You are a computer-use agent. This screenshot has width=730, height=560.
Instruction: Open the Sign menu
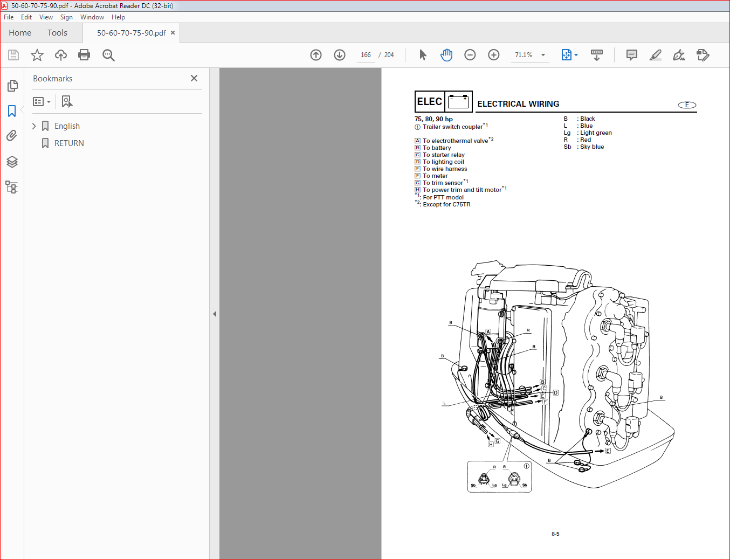pyautogui.click(x=66, y=17)
